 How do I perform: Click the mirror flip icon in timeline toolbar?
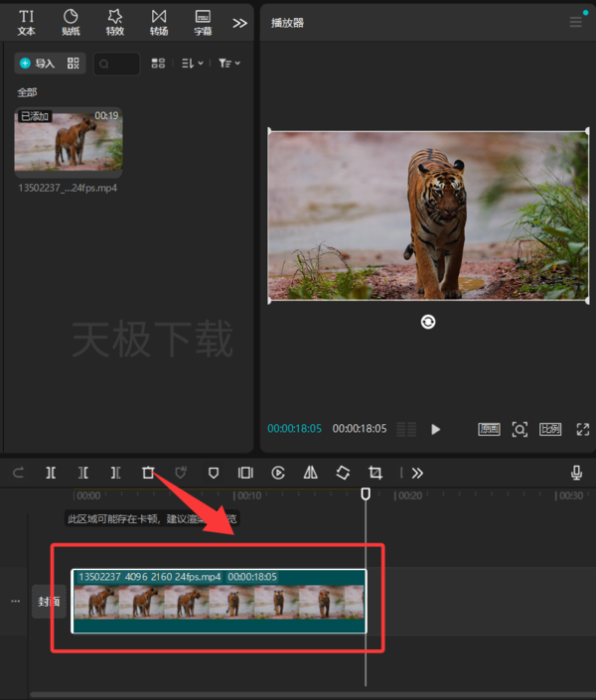(311, 473)
